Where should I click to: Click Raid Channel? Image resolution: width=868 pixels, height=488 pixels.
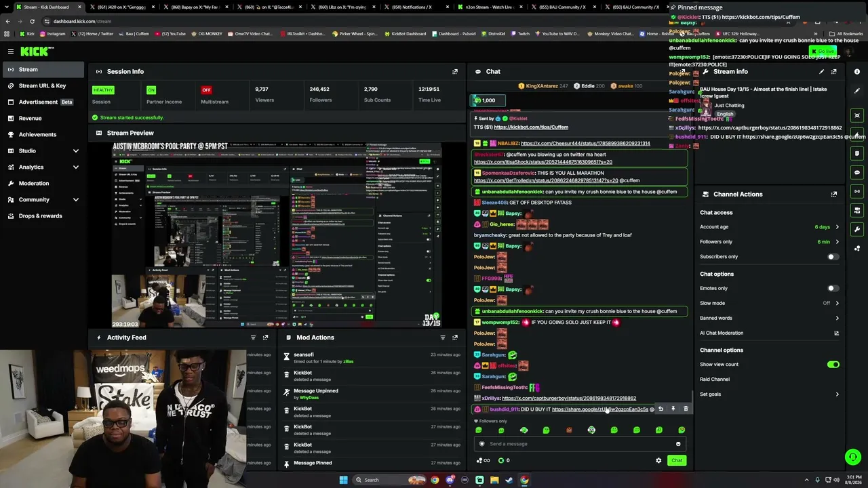click(715, 380)
